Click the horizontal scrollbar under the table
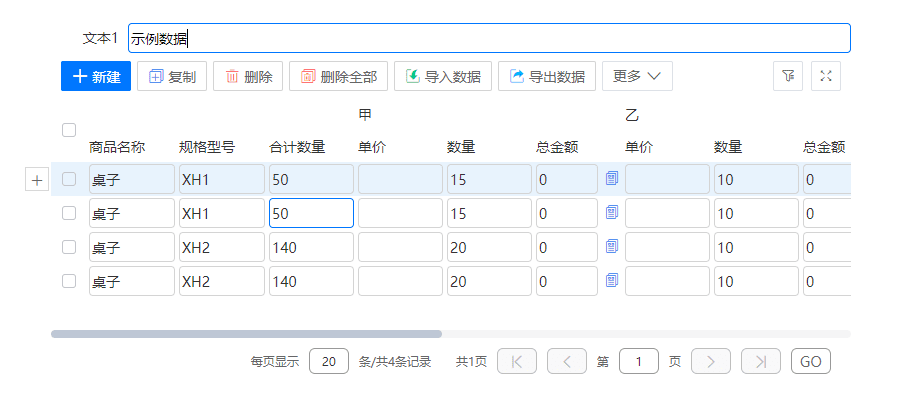Screen dimensions: 911x396 point(246,334)
